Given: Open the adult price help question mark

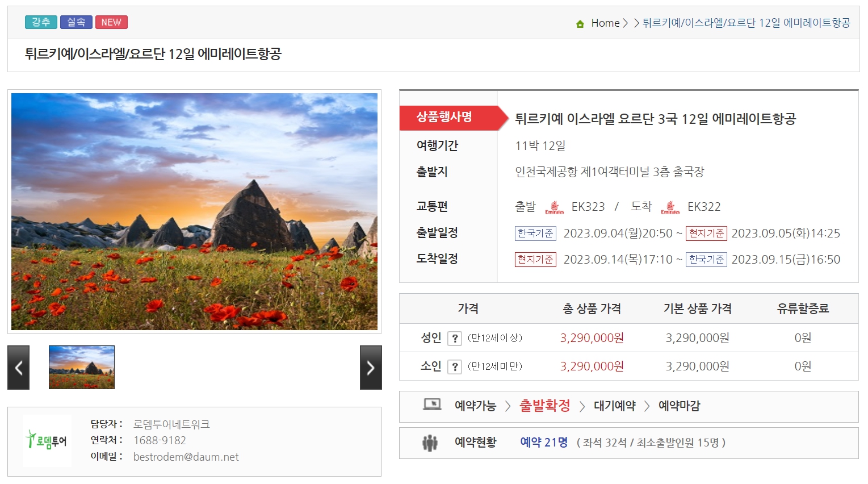Looking at the screenshot, I should tap(454, 339).
